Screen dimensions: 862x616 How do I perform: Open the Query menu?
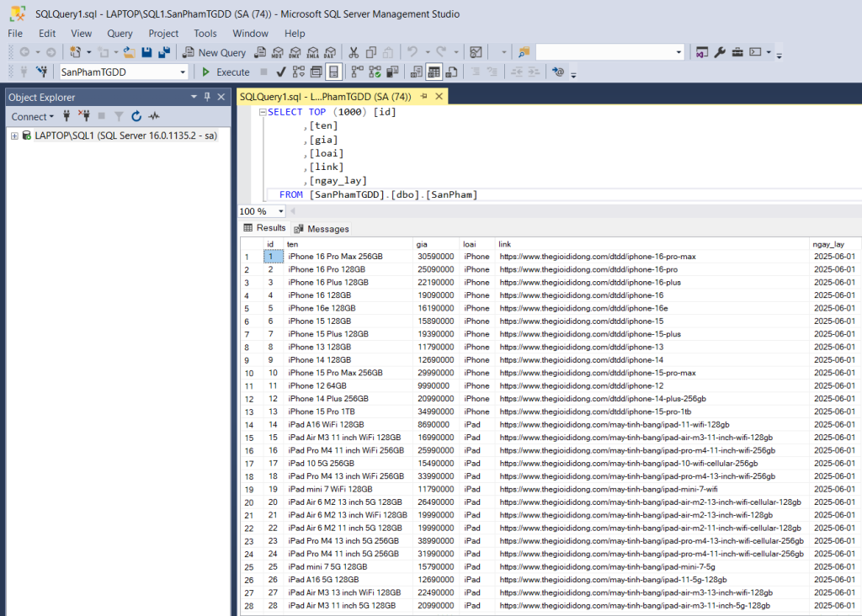click(120, 34)
